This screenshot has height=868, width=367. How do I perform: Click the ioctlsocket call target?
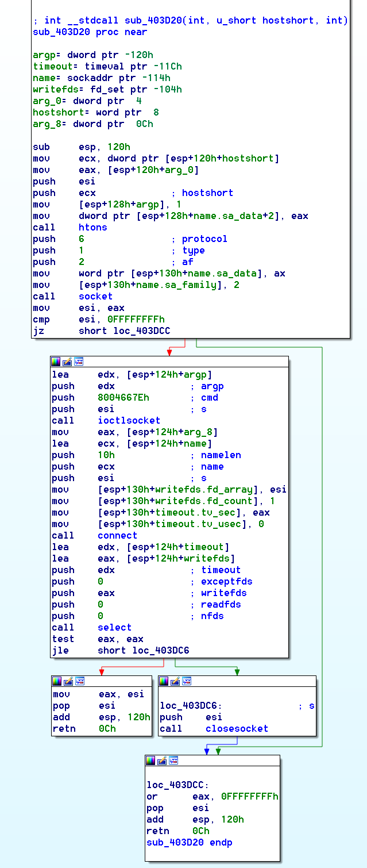pyautogui.click(x=129, y=421)
